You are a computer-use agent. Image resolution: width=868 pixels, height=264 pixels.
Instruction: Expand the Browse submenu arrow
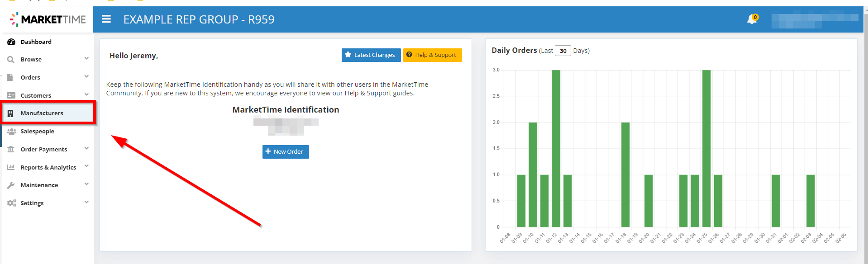(86, 58)
